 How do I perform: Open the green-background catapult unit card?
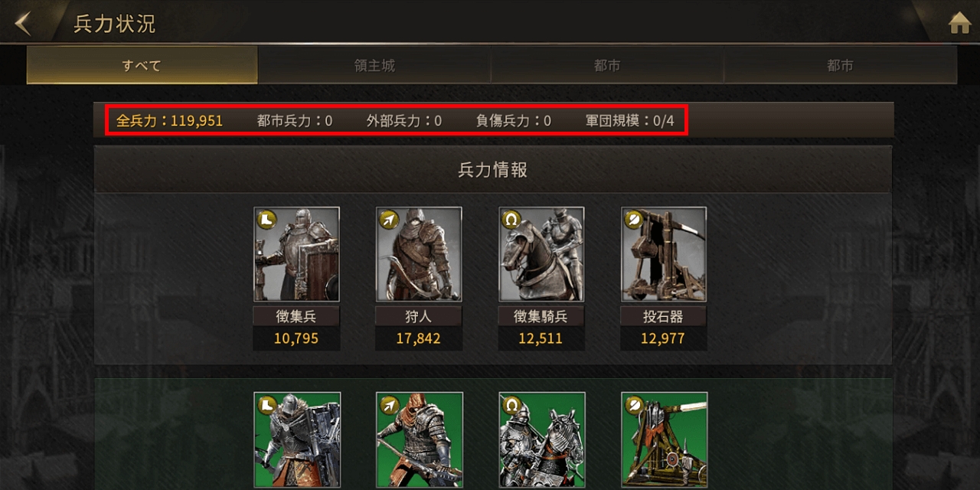point(665,440)
